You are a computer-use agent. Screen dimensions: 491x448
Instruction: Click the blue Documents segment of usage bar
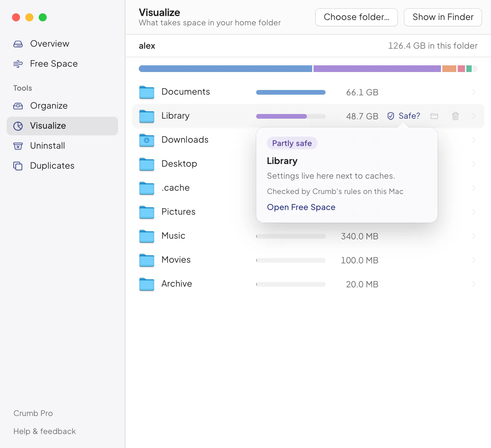click(x=225, y=69)
